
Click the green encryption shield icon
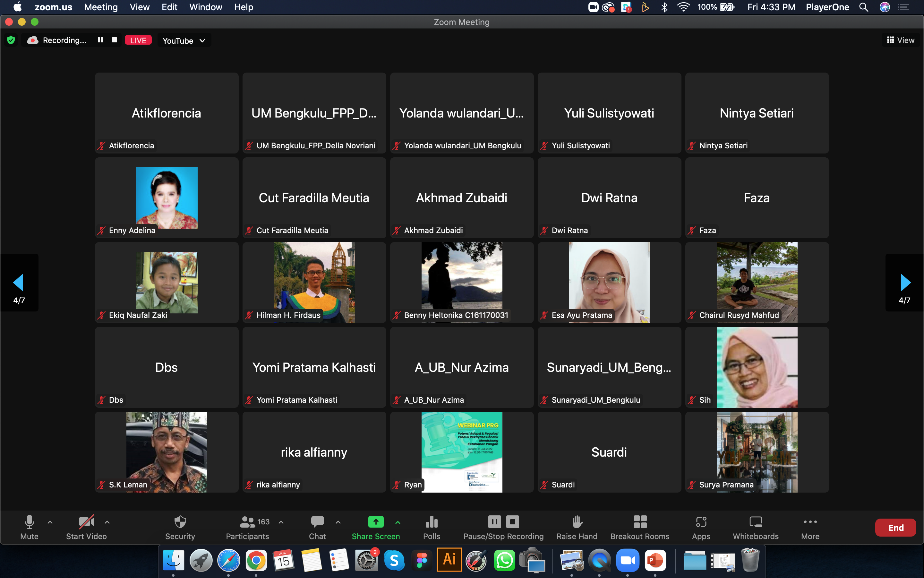[x=11, y=40]
